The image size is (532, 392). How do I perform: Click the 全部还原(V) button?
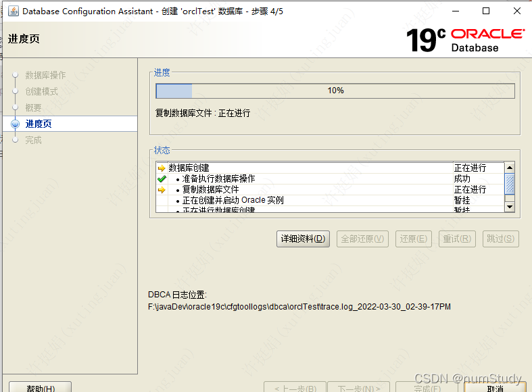[362, 239]
